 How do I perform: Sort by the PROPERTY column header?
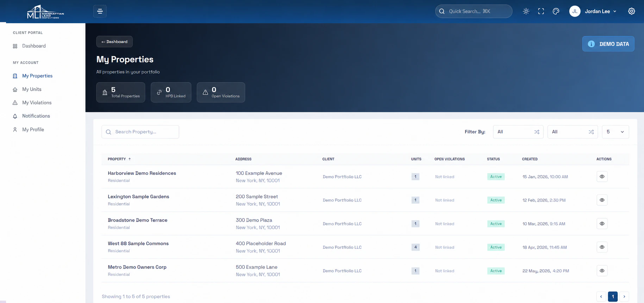click(119, 159)
